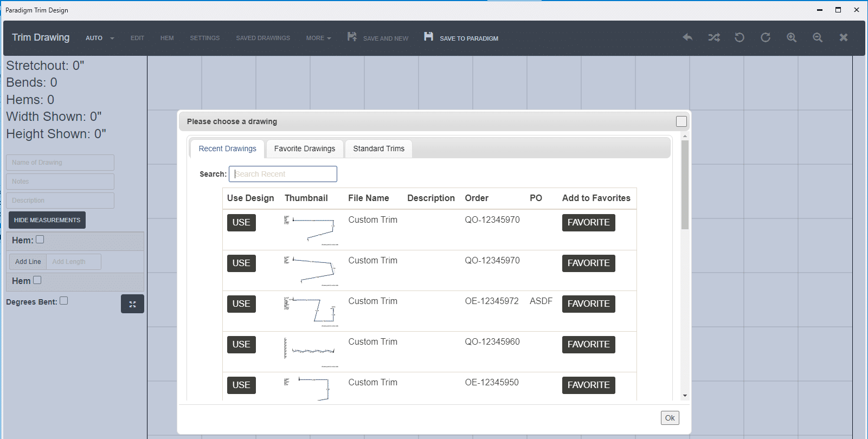Click the zoom in magnifier icon
Viewport: 868px width, 439px height.
tap(792, 37)
